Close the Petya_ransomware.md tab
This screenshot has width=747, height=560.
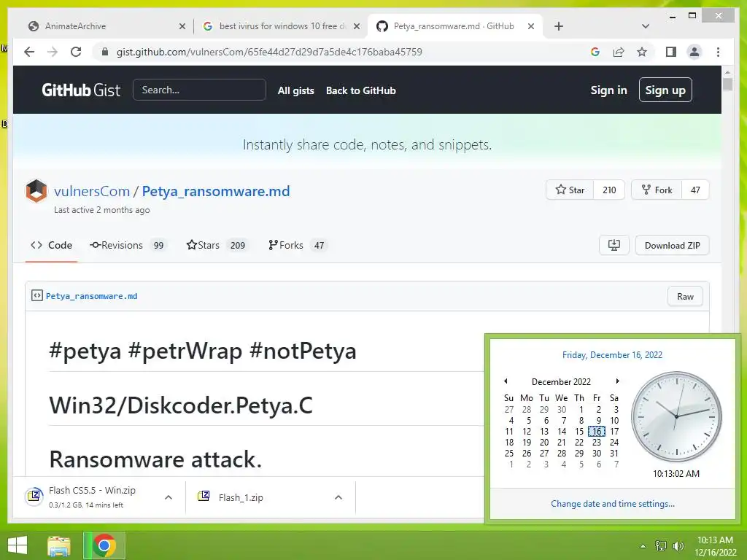point(531,26)
